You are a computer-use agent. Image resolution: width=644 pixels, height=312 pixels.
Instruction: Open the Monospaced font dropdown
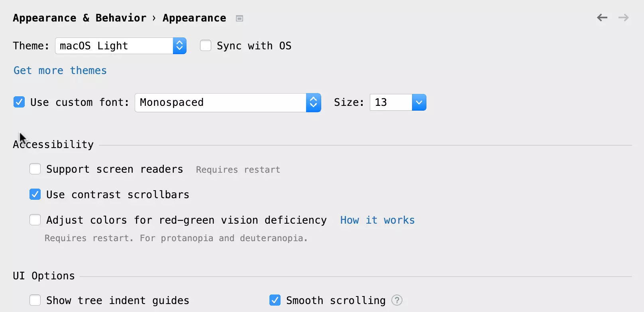pyautogui.click(x=228, y=103)
